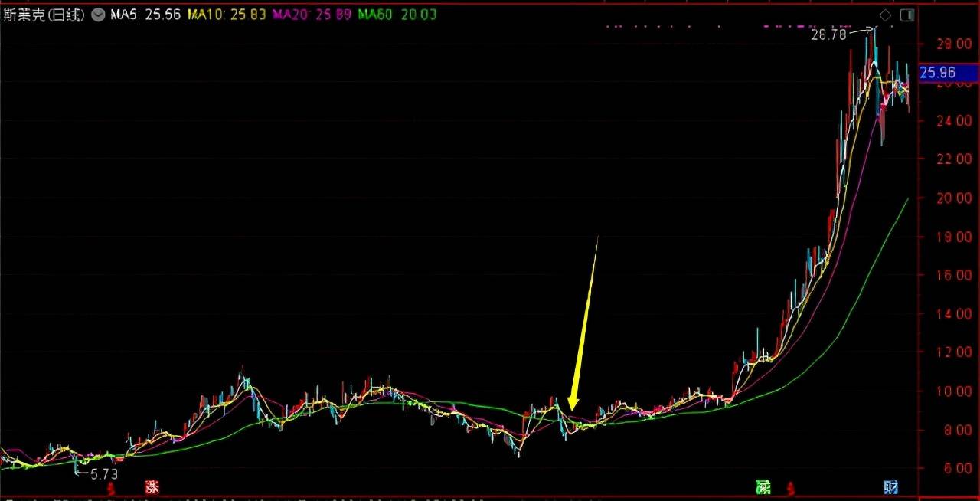The height and width of the screenshot is (501, 980).
Task: Select the green MA60 indicator label
Action: (x=397, y=15)
